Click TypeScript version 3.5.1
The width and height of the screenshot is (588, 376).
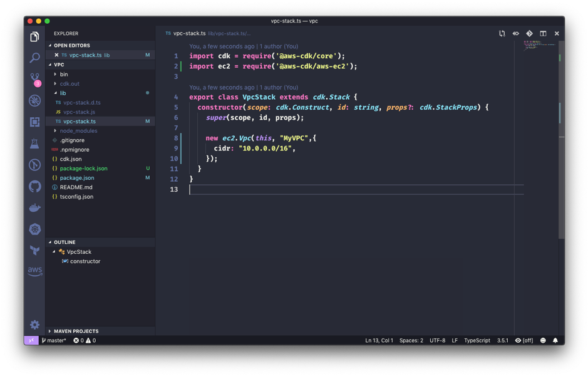click(x=502, y=340)
